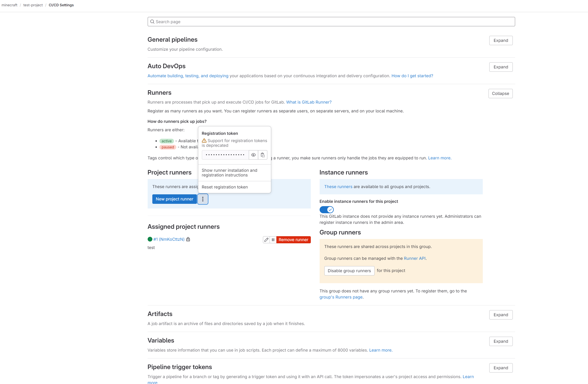Click the deprecation warning triangle icon
Image resolution: width=588 pixels, height=384 pixels.
coord(204,141)
